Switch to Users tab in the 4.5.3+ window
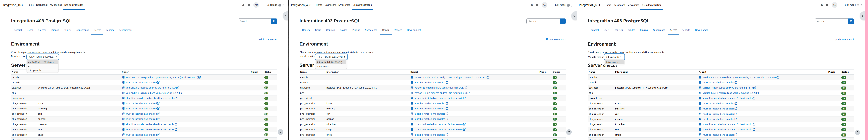The image size is (868, 140). [x=318, y=30]
